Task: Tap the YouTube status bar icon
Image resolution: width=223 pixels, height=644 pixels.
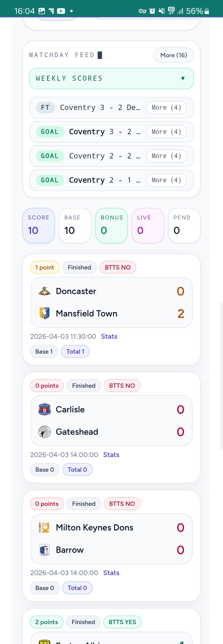Action: pos(61,11)
